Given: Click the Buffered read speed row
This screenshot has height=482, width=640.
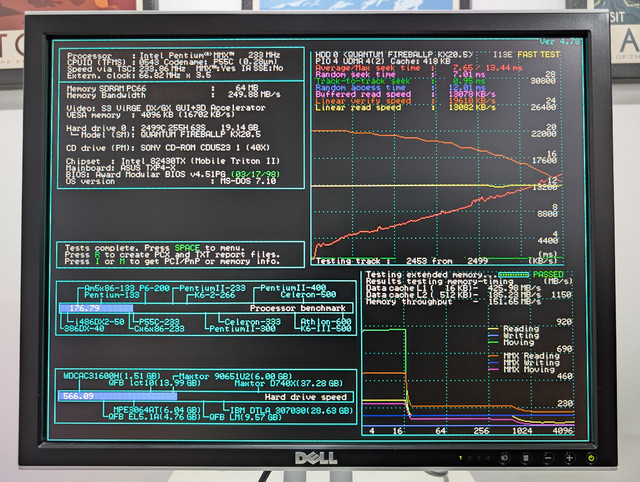Looking at the screenshot, I should coord(406,94).
